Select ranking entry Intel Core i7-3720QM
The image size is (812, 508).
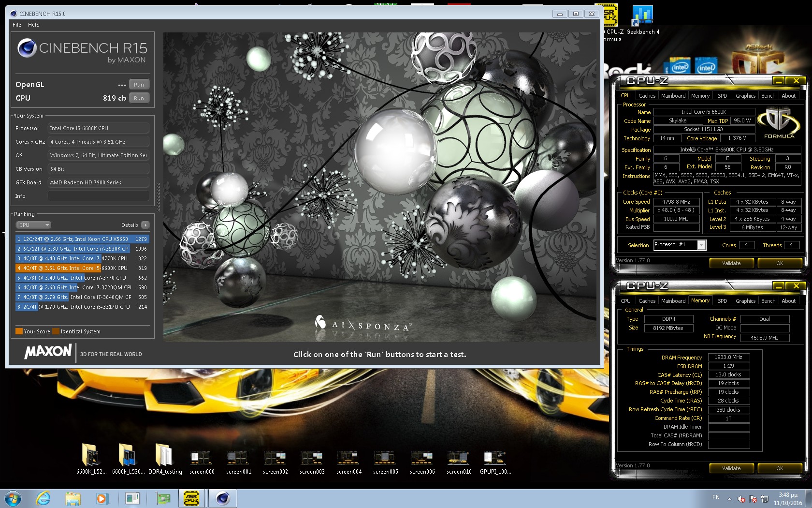tap(82, 287)
